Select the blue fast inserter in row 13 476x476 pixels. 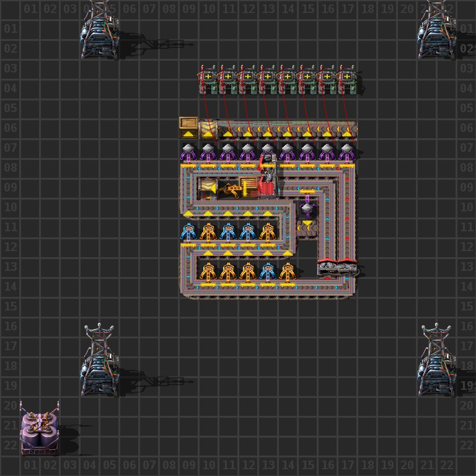click(268, 272)
